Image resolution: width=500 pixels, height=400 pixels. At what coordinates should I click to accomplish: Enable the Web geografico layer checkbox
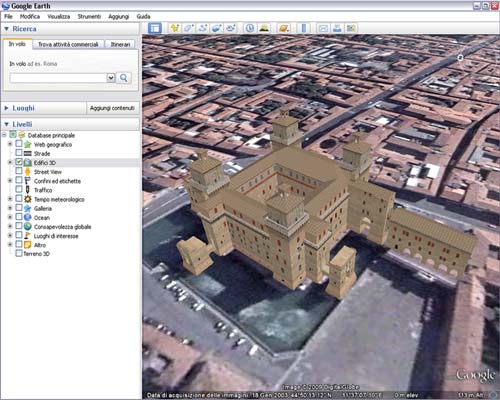click(x=19, y=144)
